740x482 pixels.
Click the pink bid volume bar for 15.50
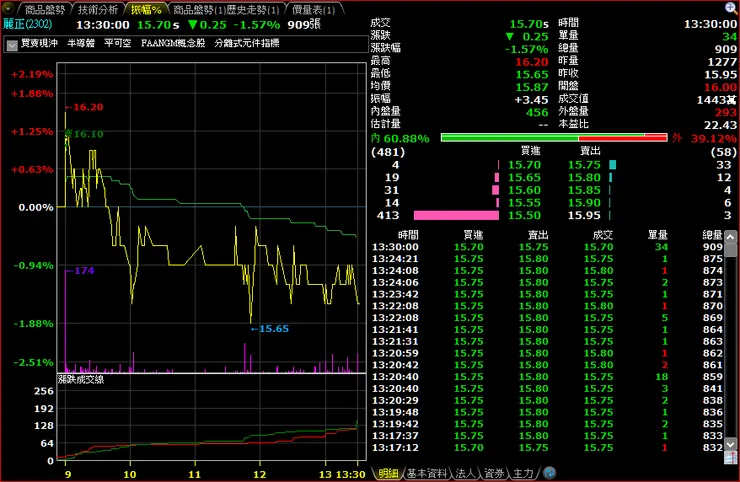tap(456, 216)
